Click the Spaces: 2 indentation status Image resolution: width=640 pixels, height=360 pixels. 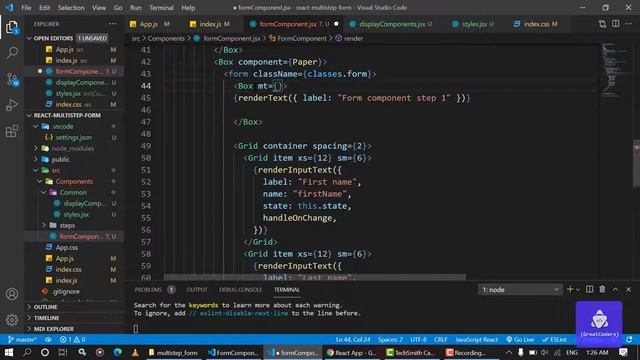[390, 340]
